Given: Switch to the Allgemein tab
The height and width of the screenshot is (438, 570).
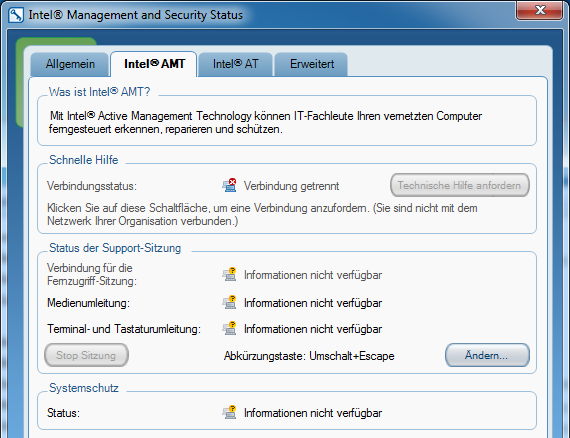Looking at the screenshot, I should pos(70,64).
